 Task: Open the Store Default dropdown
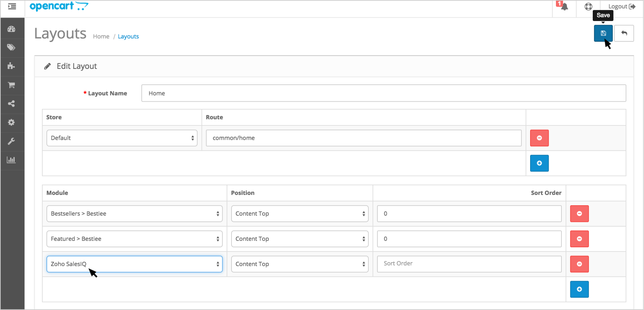122,138
